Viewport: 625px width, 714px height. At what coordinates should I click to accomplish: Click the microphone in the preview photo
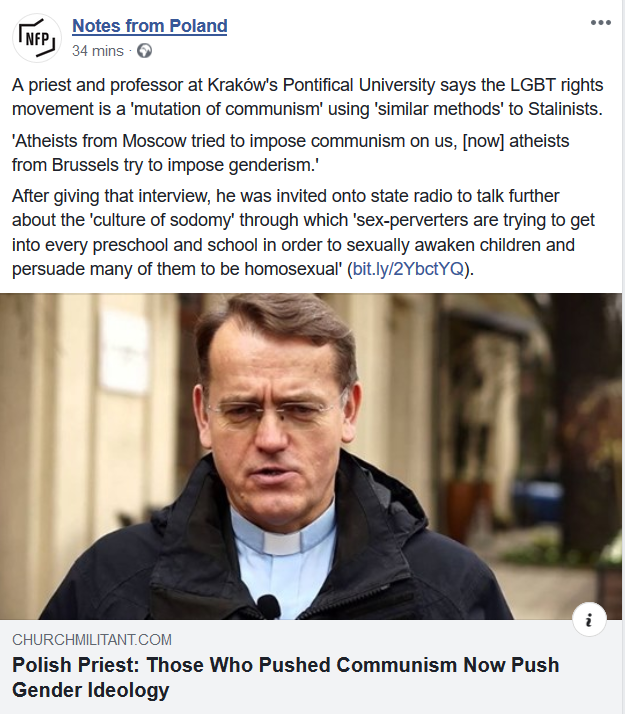tap(269, 607)
